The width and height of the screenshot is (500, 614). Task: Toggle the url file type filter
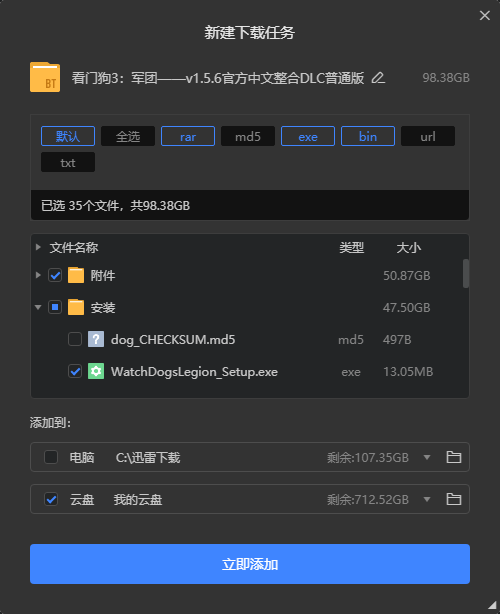pyautogui.click(x=428, y=136)
